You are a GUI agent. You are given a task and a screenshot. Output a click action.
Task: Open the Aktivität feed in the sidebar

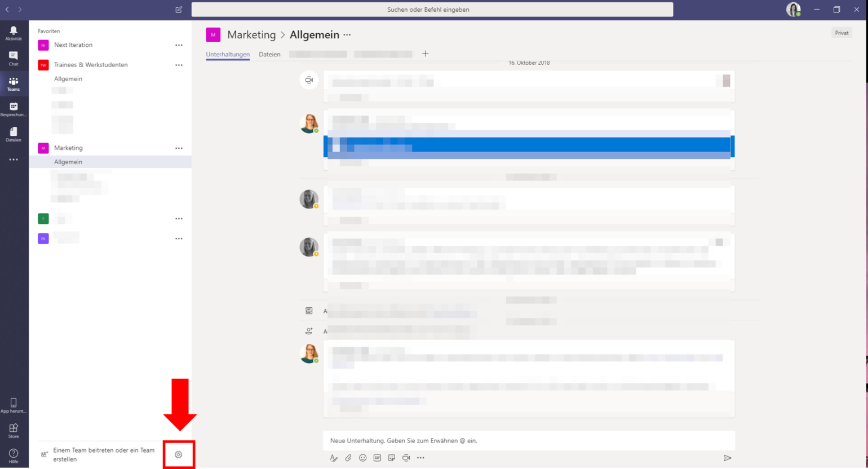(x=13, y=33)
